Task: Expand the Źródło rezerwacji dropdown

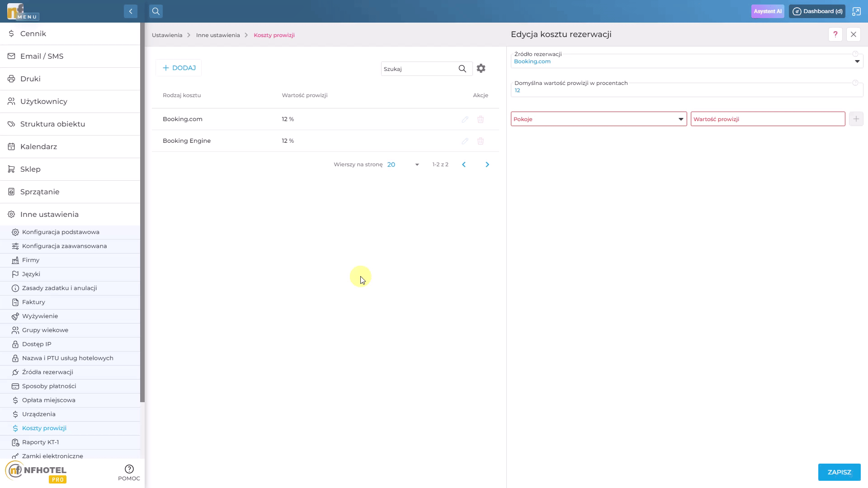Action: pos(857,61)
